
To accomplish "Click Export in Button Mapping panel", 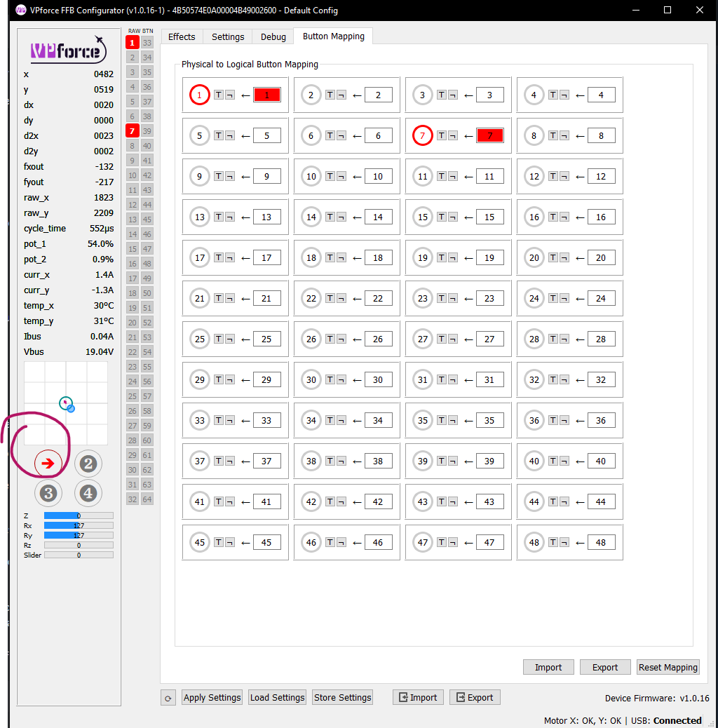I will (x=604, y=667).
